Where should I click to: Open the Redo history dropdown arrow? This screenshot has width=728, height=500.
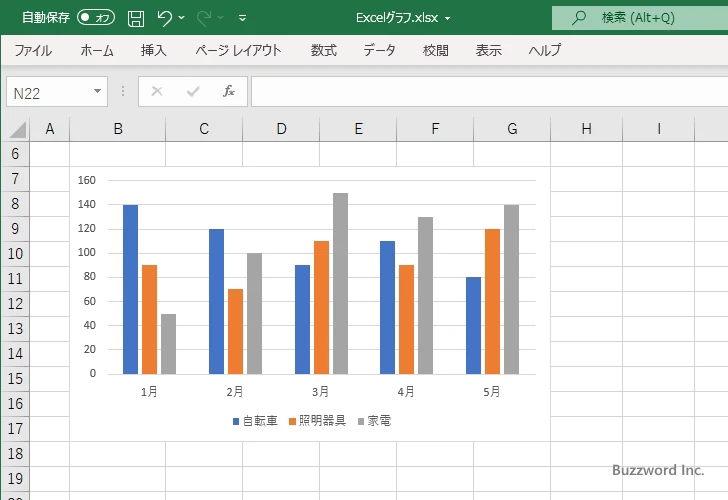coord(221,18)
